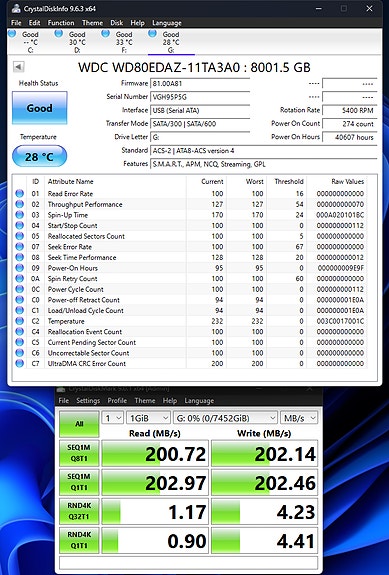Open the test count dropdown showing 1
Image resolution: width=389 pixels, height=575 pixels.
pos(112,418)
